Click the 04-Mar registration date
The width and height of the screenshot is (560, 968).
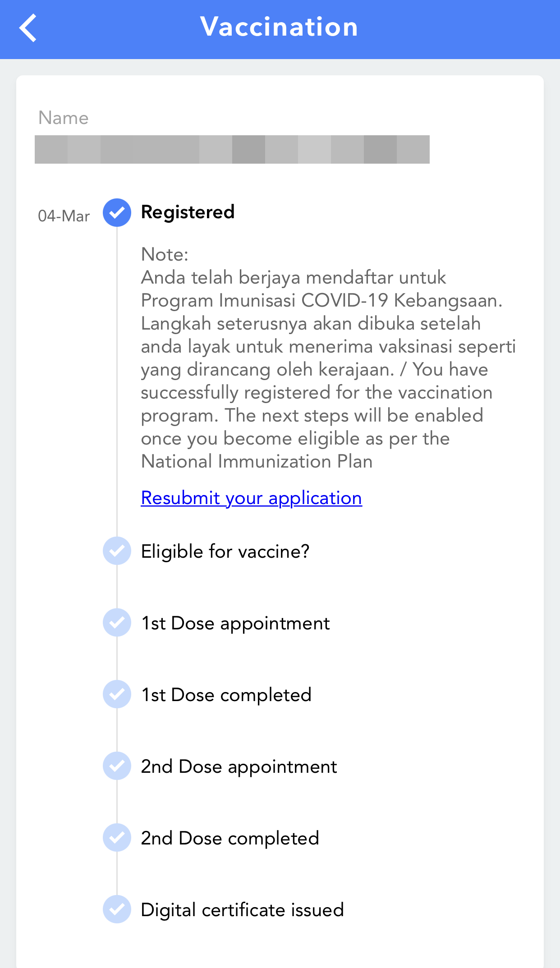point(64,216)
